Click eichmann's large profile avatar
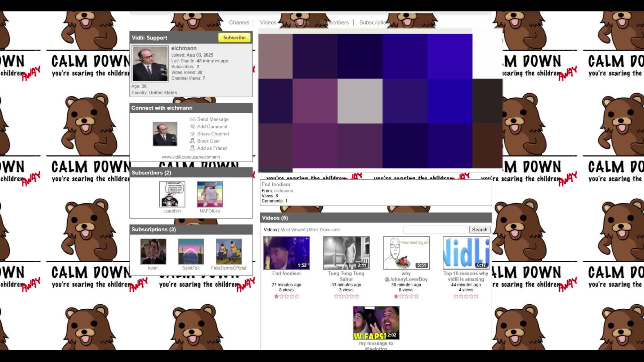The image size is (644, 362). tap(150, 64)
